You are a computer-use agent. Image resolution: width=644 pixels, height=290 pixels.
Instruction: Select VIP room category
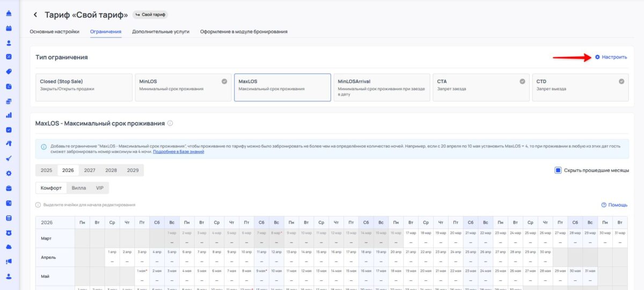(99, 188)
